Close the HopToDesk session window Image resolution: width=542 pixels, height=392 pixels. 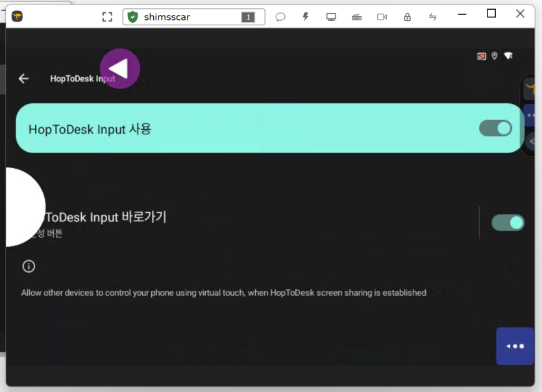[520, 14]
